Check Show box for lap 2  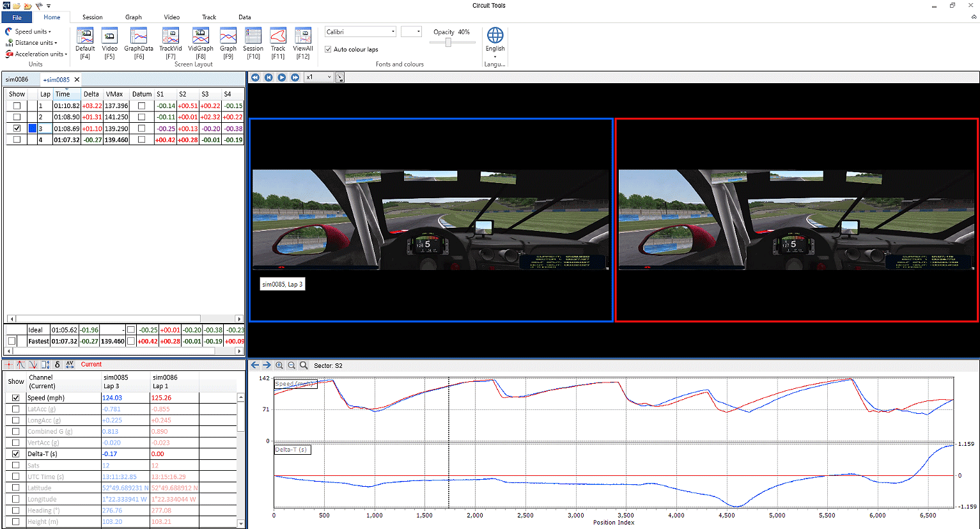pyautogui.click(x=17, y=117)
